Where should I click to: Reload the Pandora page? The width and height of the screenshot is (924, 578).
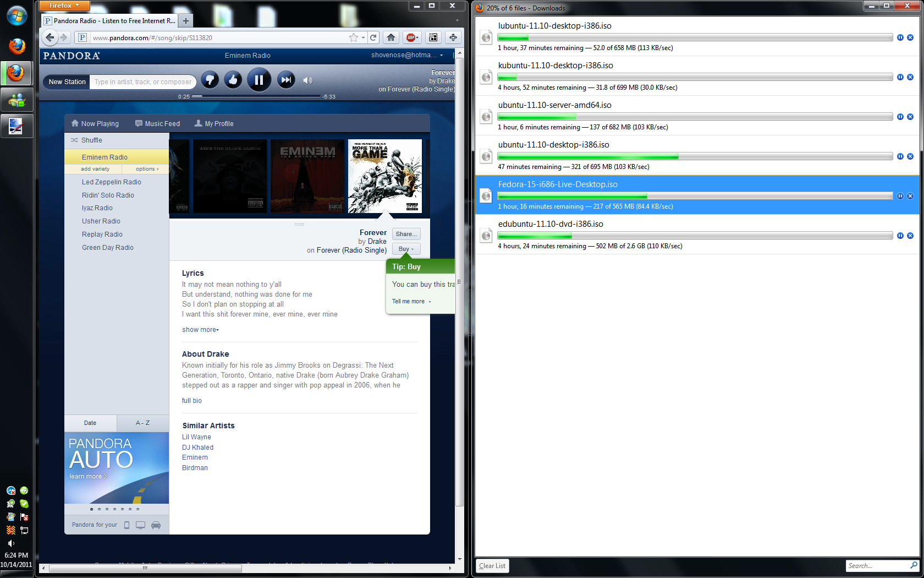click(x=373, y=37)
